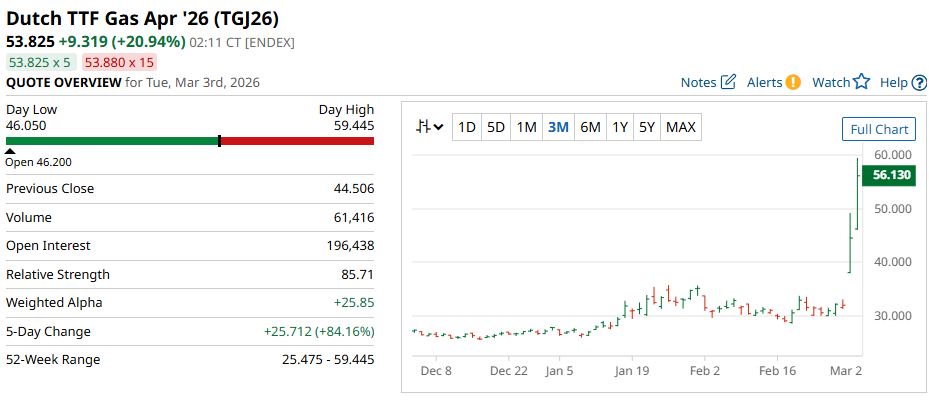Click the Watch star icon

[x=861, y=82]
